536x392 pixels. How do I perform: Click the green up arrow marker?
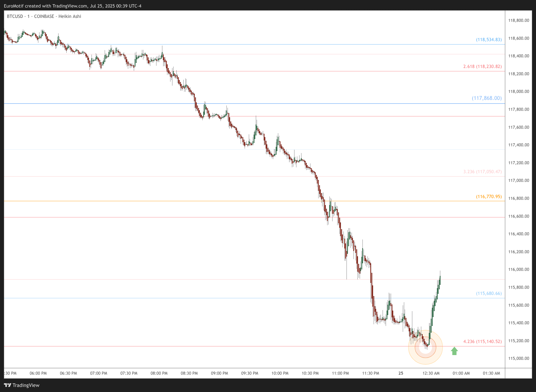point(454,351)
